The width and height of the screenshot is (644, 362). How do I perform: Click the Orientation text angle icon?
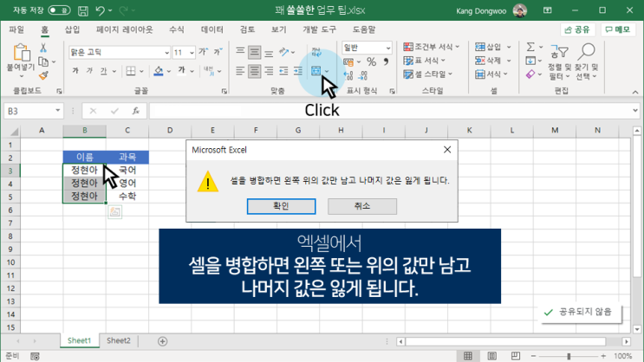pyautogui.click(x=283, y=52)
